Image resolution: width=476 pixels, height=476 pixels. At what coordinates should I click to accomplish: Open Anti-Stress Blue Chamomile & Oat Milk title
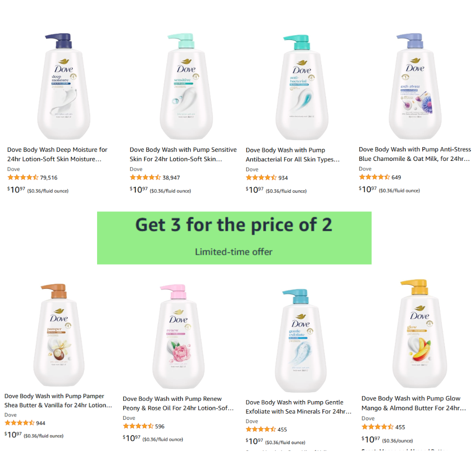tap(415, 154)
